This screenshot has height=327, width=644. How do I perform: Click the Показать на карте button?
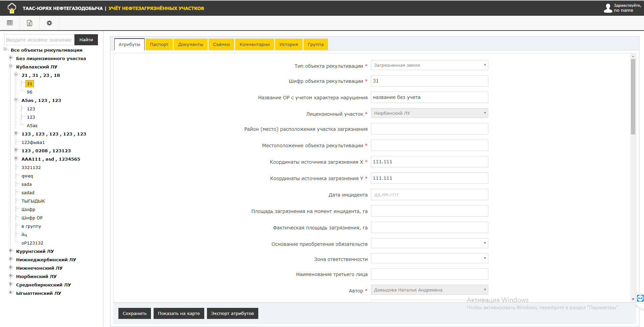[x=179, y=314]
